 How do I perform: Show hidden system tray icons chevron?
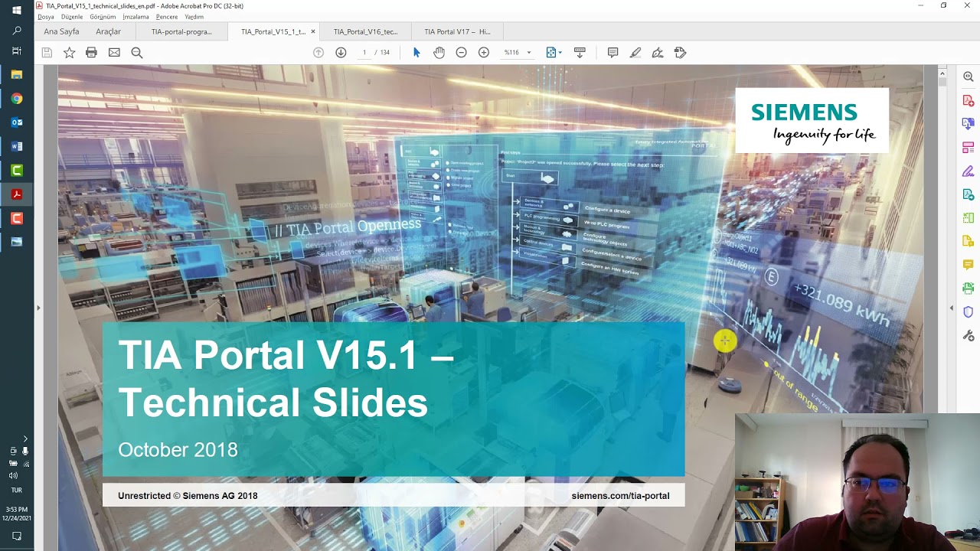(x=25, y=439)
